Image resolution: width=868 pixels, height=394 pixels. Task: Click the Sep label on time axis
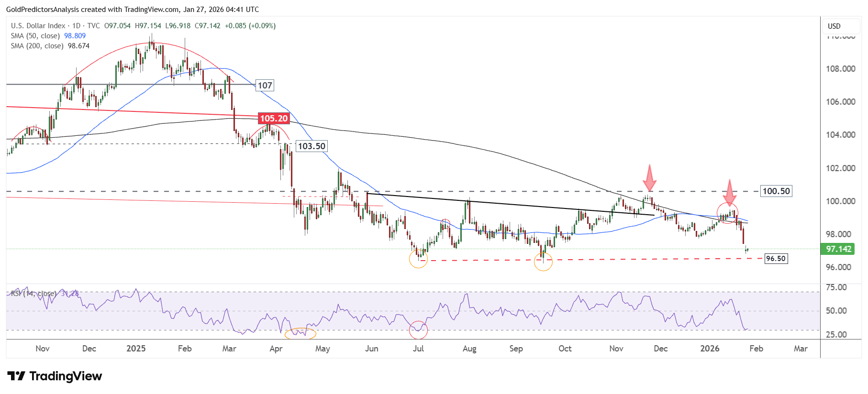(516, 349)
